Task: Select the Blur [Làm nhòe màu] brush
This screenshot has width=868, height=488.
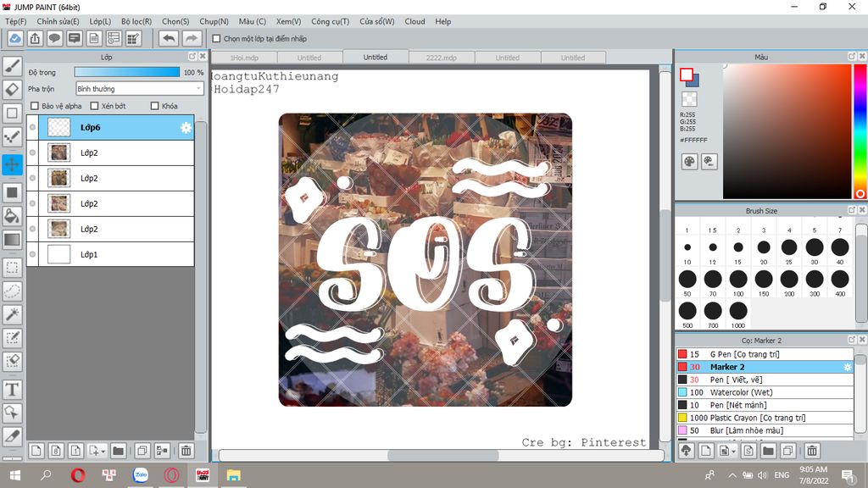Action: (765, 430)
